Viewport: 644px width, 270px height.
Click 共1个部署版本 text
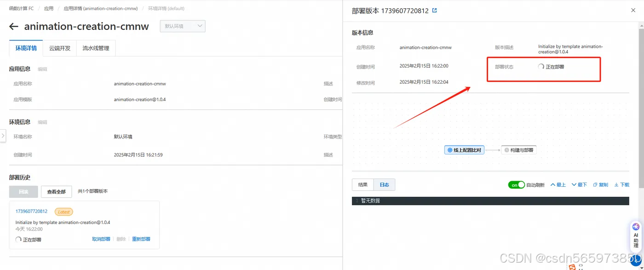93,191
